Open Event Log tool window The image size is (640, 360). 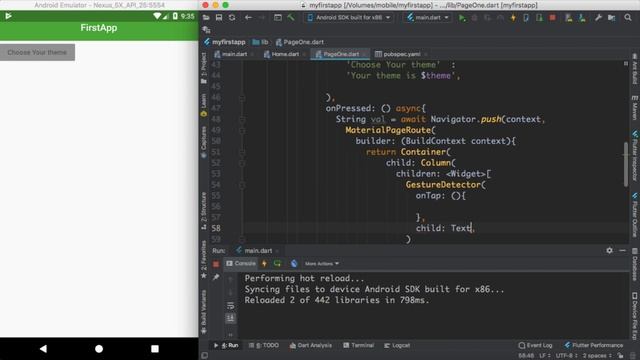click(x=535, y=345)
